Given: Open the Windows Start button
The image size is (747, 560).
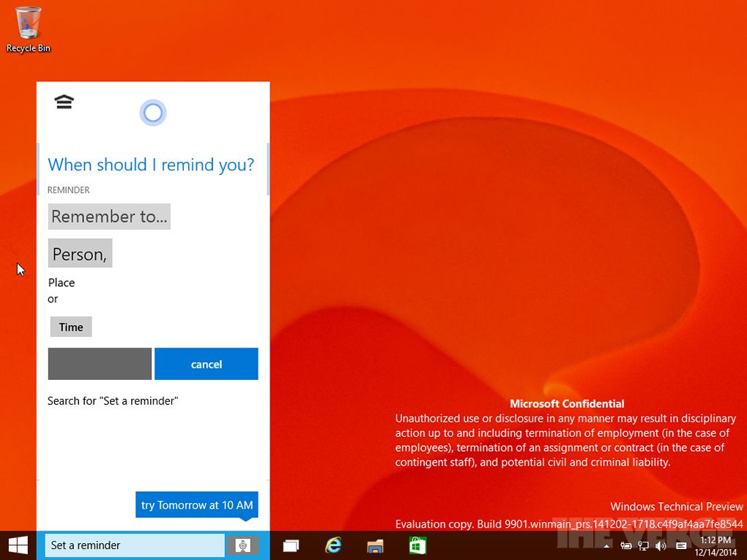Looking at the screenshot, I should click(x=18, y=545).
